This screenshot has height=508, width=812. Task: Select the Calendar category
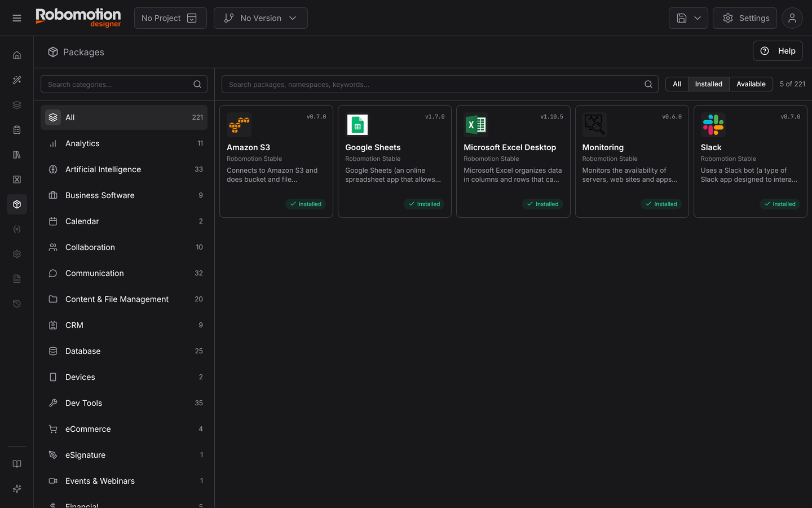click(124, 221)
